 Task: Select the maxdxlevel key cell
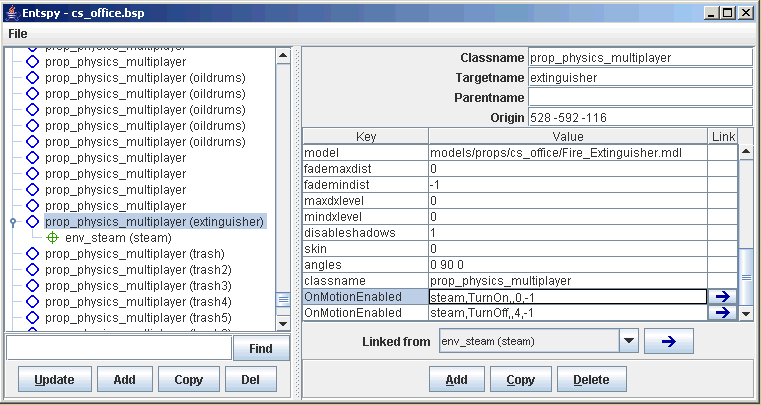tap(366, 201)
